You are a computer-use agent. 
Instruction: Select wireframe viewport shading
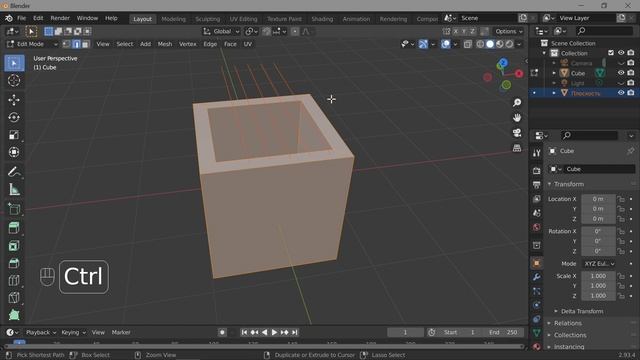(x=480, y=44)
